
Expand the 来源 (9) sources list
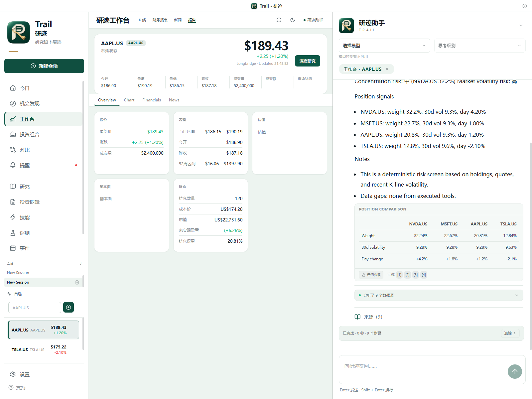pos(368,317)
